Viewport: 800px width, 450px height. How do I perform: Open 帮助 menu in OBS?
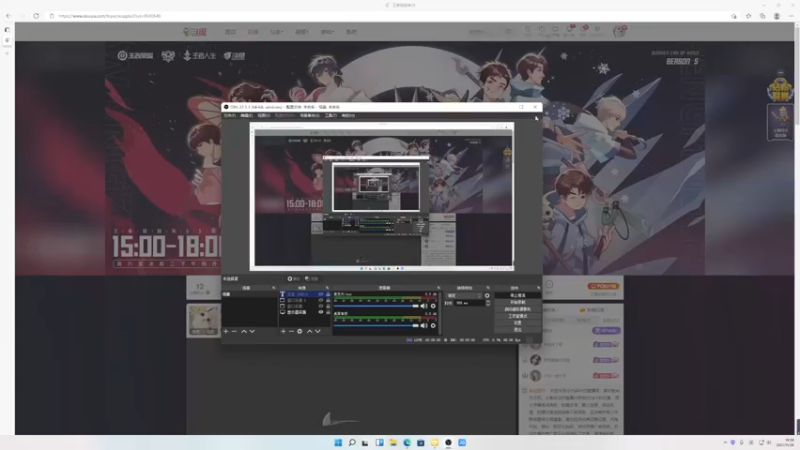[x=348, y=115]
